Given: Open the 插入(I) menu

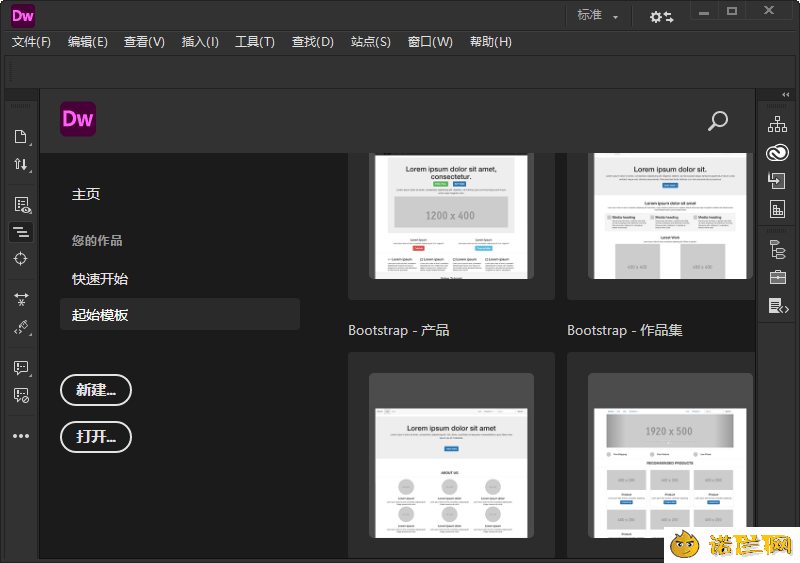Looking at the screenshot, I should 200,42.
